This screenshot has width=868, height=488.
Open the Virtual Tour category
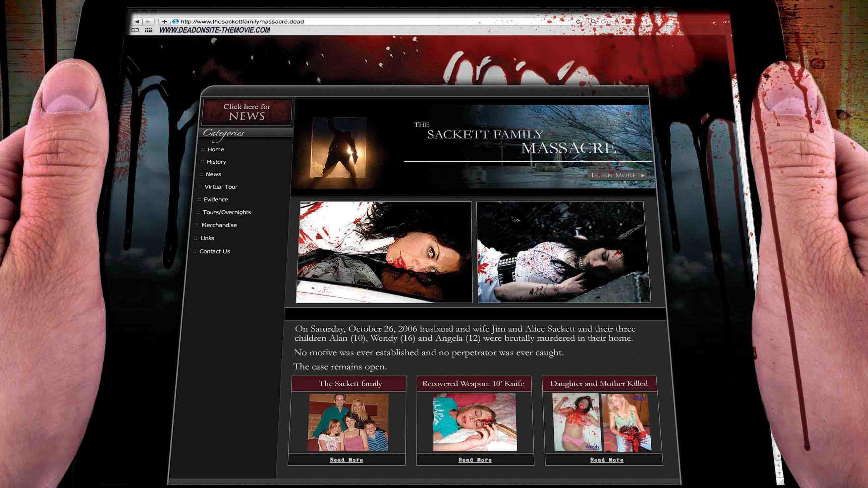tap(221, 187)
